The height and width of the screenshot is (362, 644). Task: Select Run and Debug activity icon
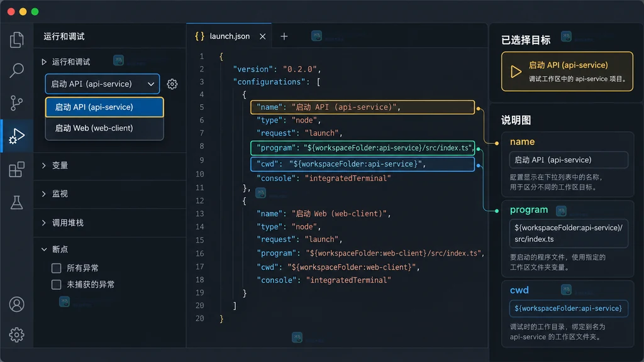[16, 136]
